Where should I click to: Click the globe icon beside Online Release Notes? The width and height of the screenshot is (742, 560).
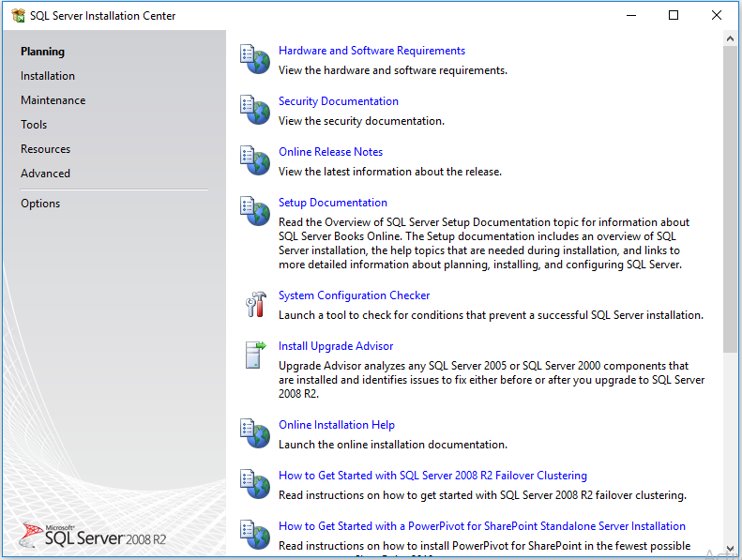tap(254, 160)
